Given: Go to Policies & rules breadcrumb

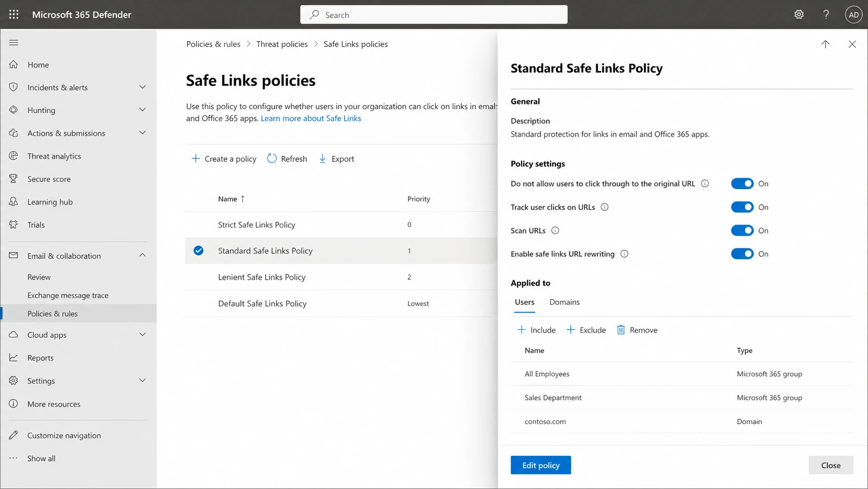Looking at the screenshot, I should tap(213, 44).
